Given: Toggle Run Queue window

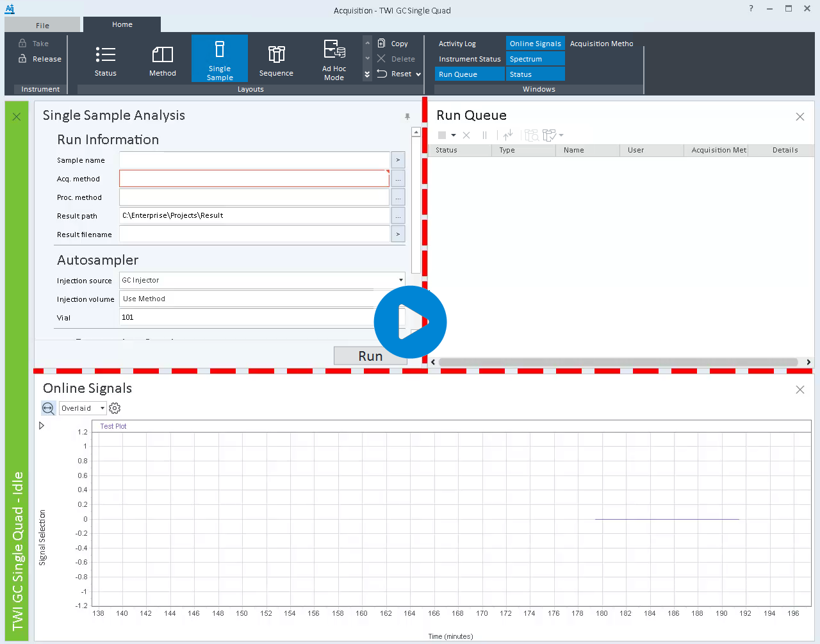Looking at the screenshot, I should (470, 74).
